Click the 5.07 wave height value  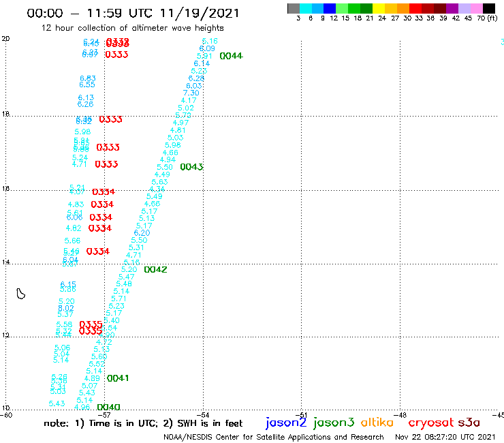(x=90, y=386)
